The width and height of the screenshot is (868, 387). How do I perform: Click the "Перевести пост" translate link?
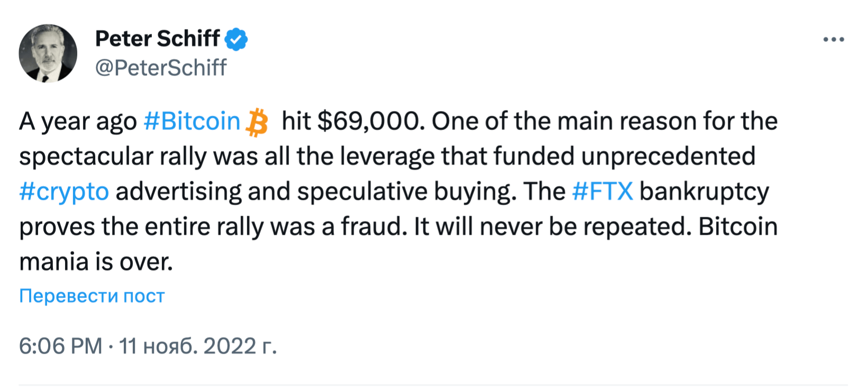(92, 296)
